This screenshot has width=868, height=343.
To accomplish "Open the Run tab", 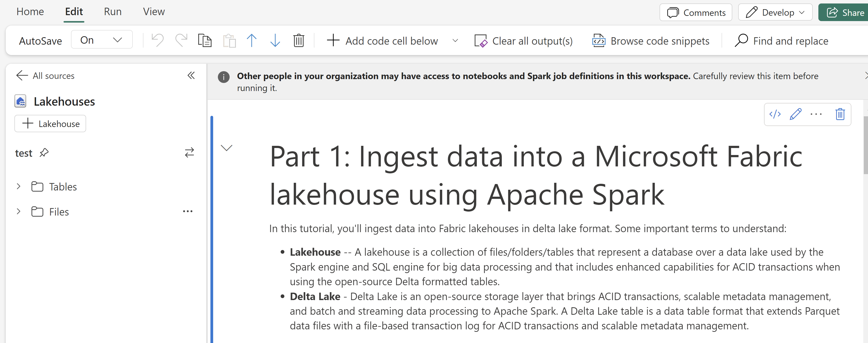I will point(113,12).
